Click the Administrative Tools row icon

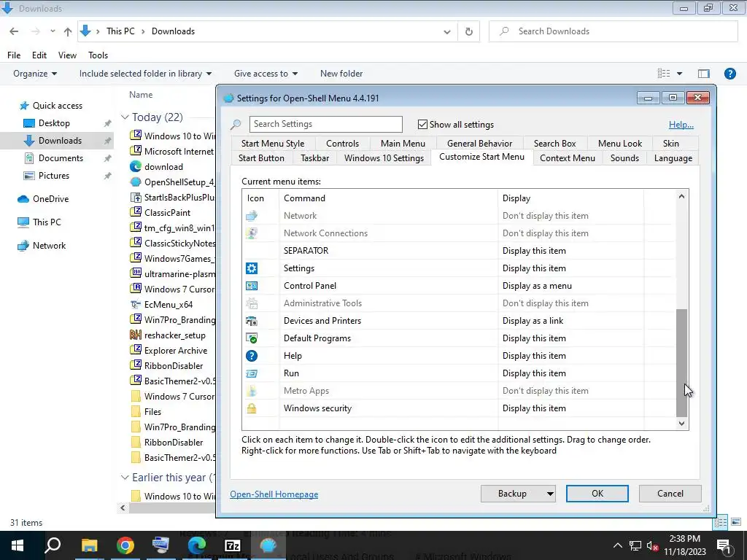pos(252,303)
